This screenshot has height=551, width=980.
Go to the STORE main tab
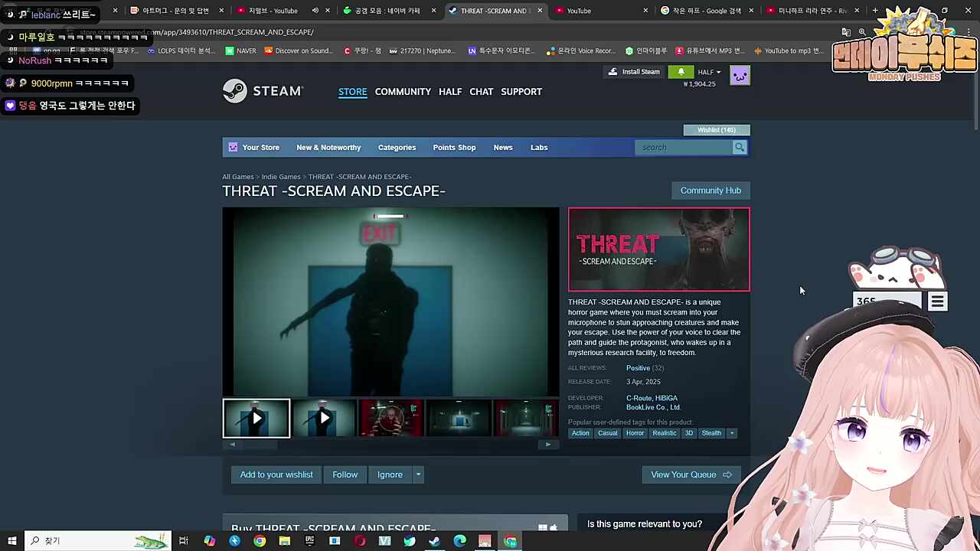[x=353, y=92]
